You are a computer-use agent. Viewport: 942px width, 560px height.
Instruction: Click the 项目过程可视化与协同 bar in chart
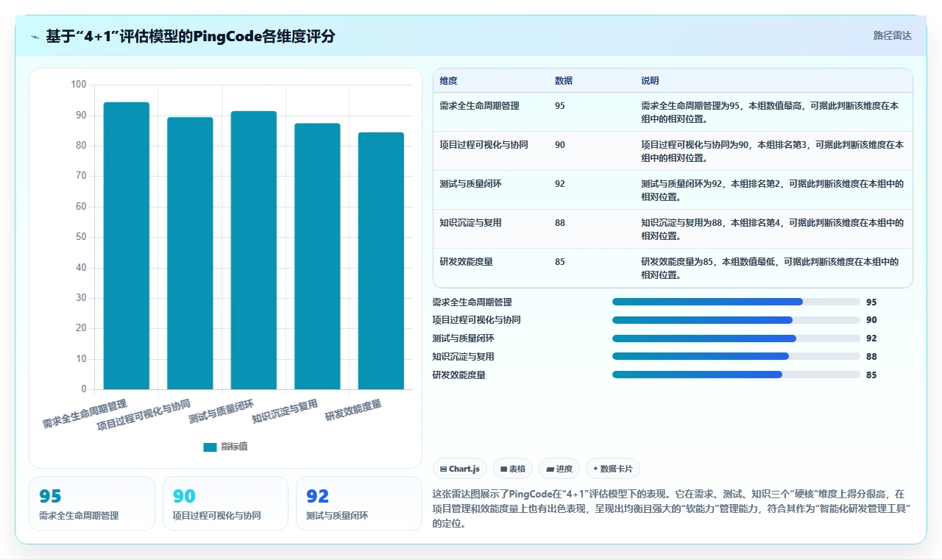click(x=190, y=253)
